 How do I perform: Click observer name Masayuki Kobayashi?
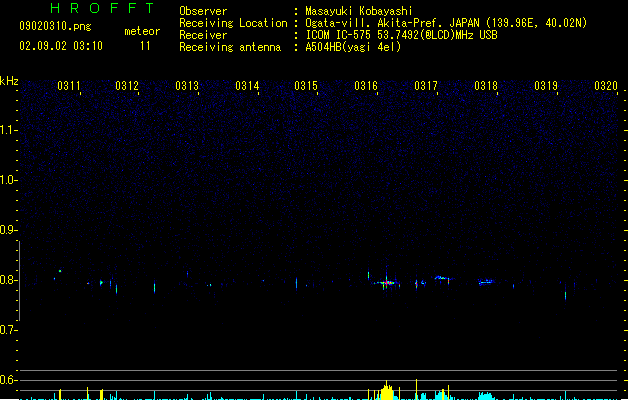pyautogui.click(x=359, y=11)
